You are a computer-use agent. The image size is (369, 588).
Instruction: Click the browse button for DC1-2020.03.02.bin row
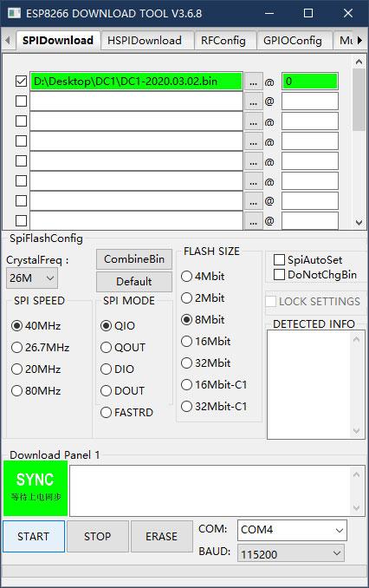[253, 82]
